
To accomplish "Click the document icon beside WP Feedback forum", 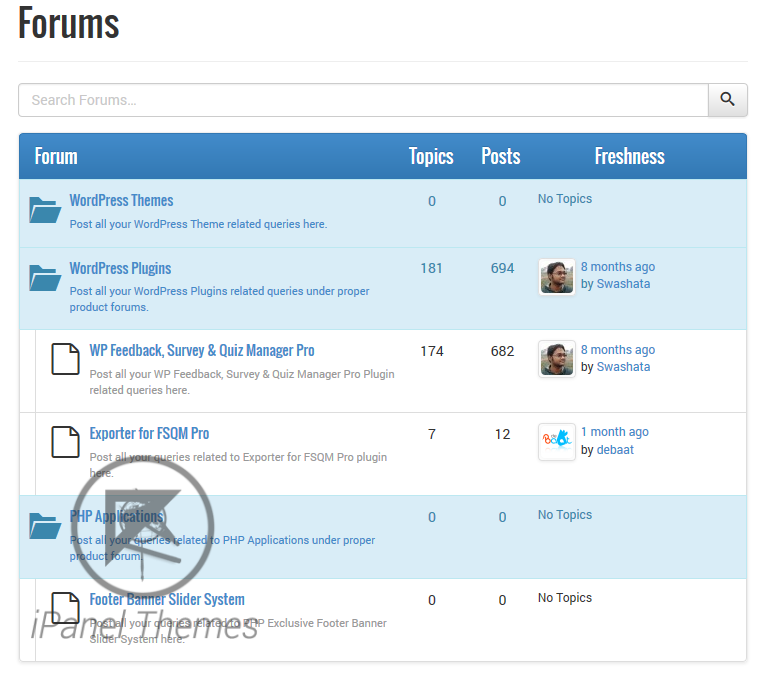I will tap(66, 359).
